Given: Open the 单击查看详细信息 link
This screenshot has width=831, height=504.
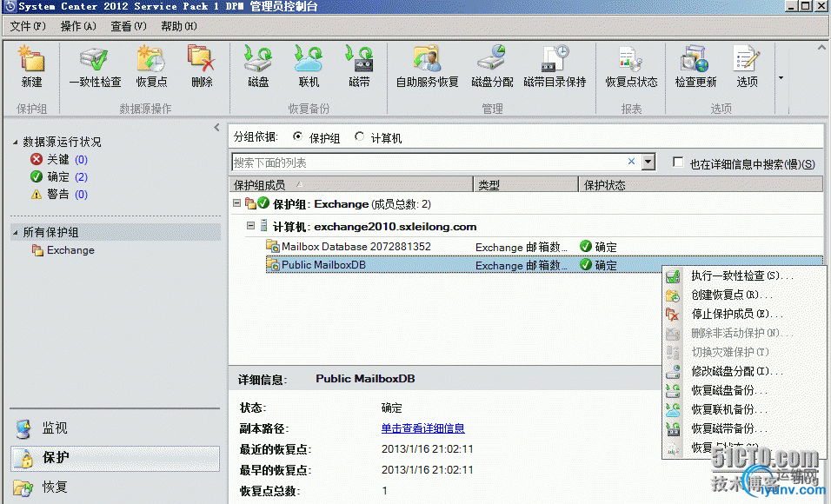Looking at the screenshot, I should coord(423,428).
